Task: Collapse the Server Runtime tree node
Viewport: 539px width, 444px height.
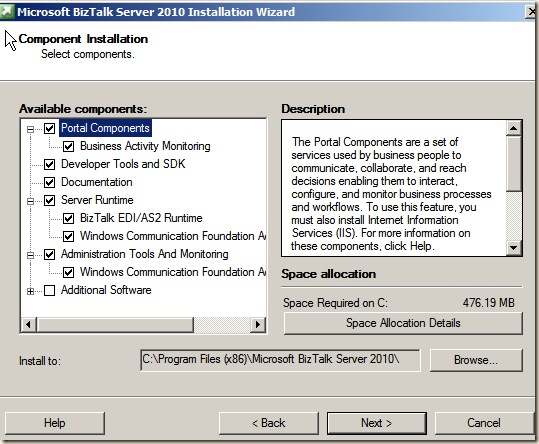Action: click(x=31, y=201)
